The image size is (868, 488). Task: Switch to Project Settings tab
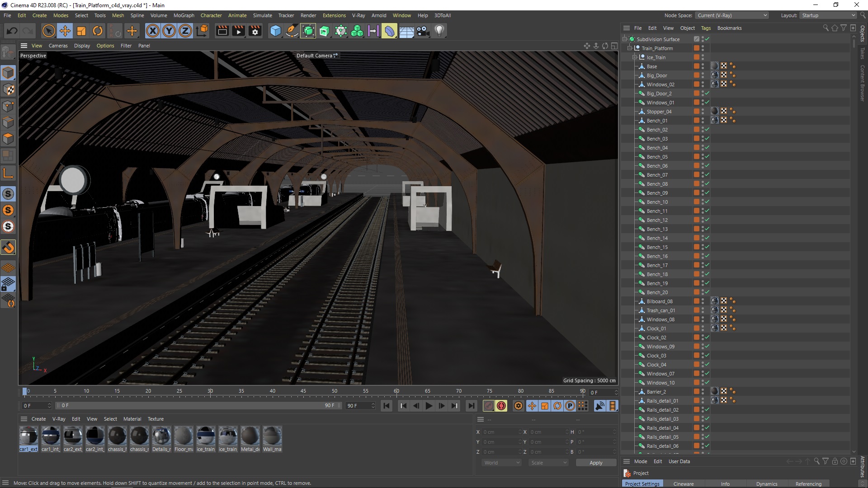pos(642,484)
